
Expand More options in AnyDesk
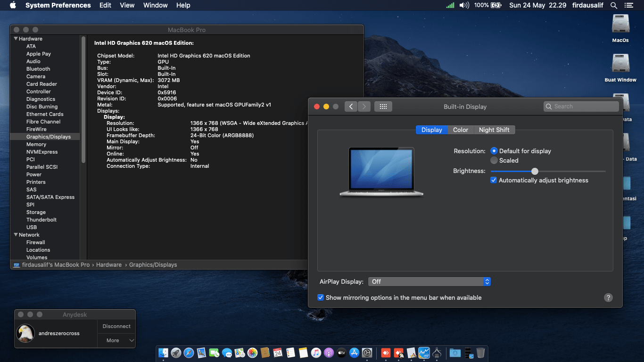pyautogui.click(x=116, y=340)
